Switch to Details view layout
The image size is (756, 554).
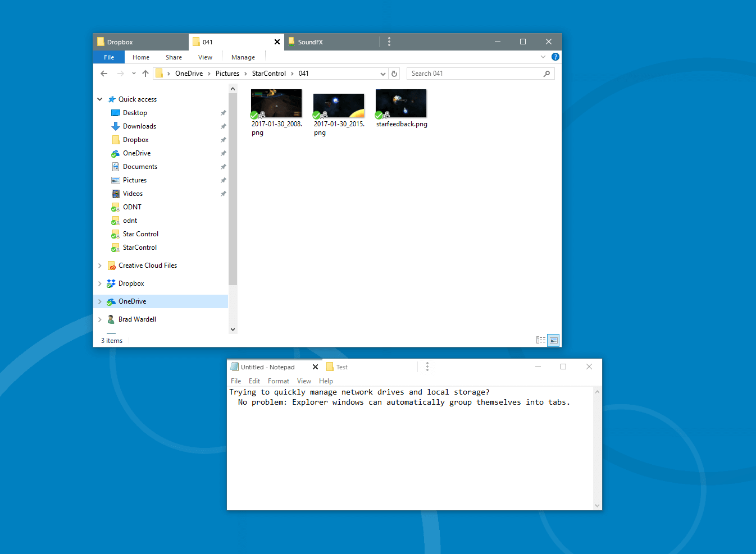[541, 340]
